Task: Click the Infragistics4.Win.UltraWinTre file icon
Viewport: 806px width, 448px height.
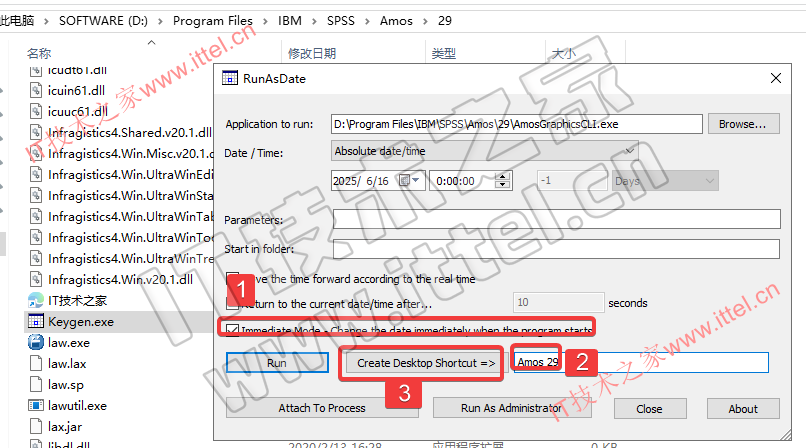Action: [x=35, y=258]
